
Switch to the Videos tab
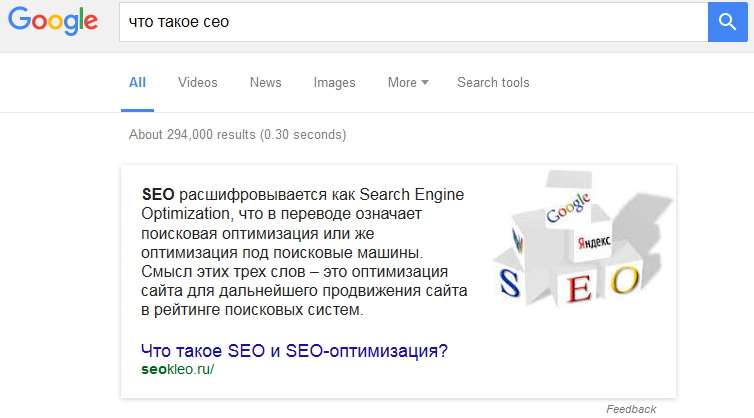tap(198, 83)
